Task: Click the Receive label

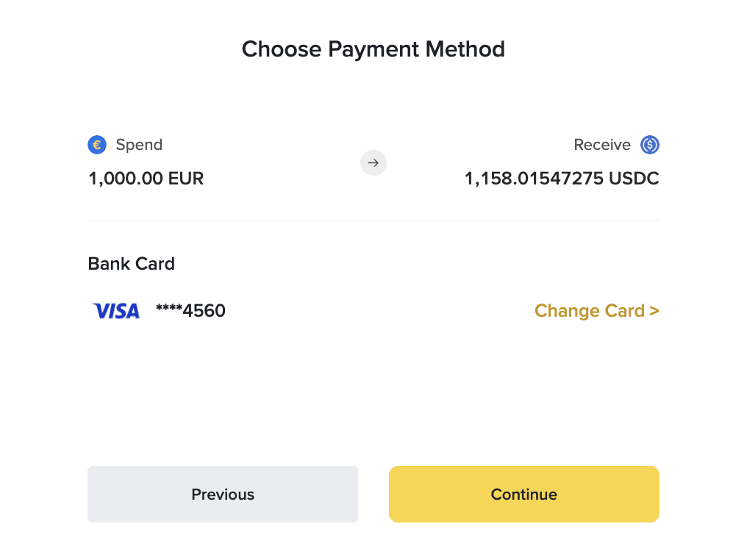Action: 602,145
